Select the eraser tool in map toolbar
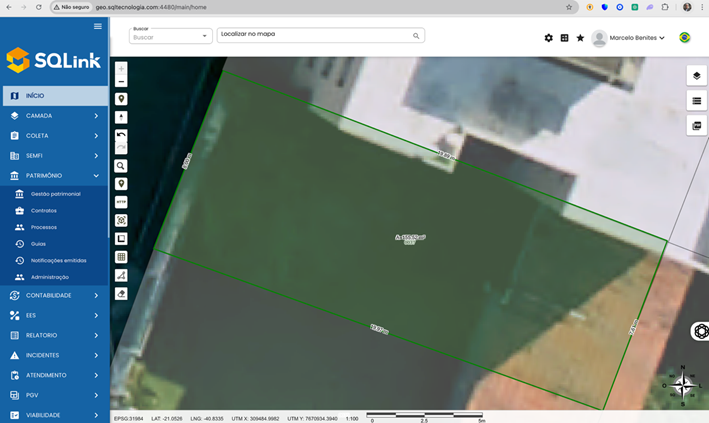709x423 pixels. 121,294
